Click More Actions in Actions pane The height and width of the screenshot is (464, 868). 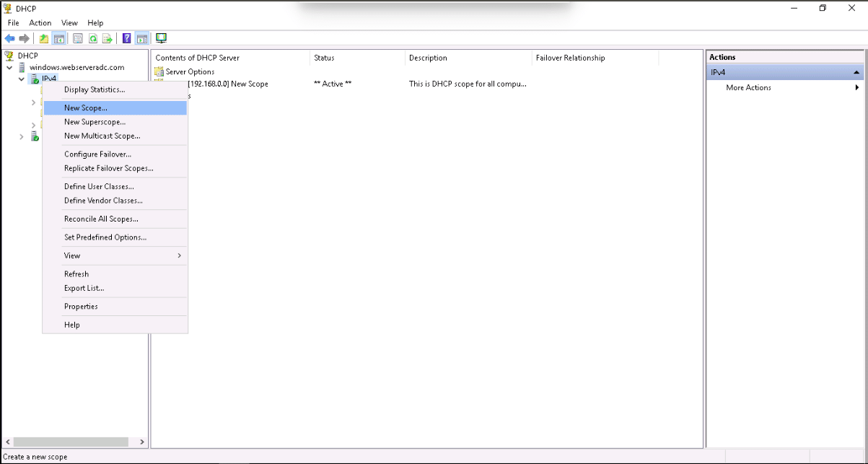coord(748,87)
